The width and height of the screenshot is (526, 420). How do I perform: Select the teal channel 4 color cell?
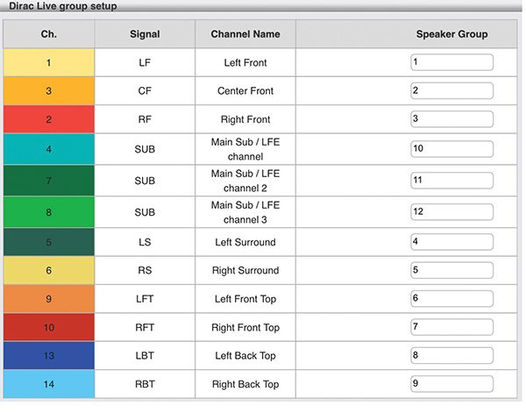48,149
